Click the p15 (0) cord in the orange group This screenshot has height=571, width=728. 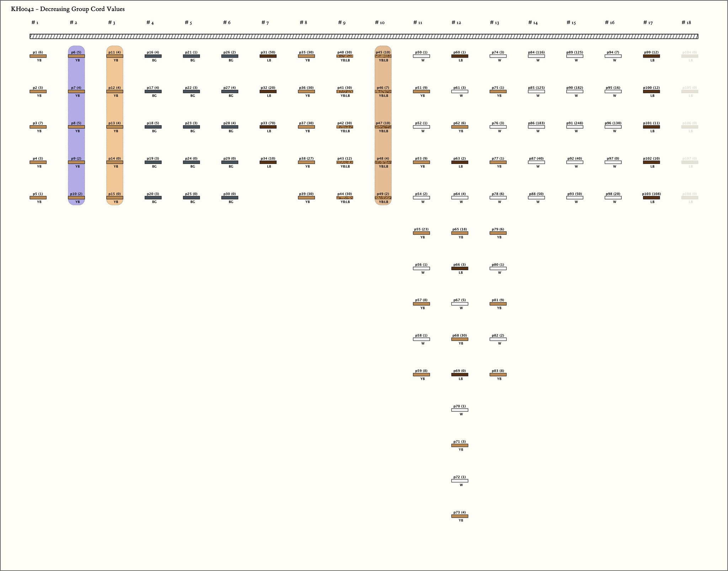(114, 198)
